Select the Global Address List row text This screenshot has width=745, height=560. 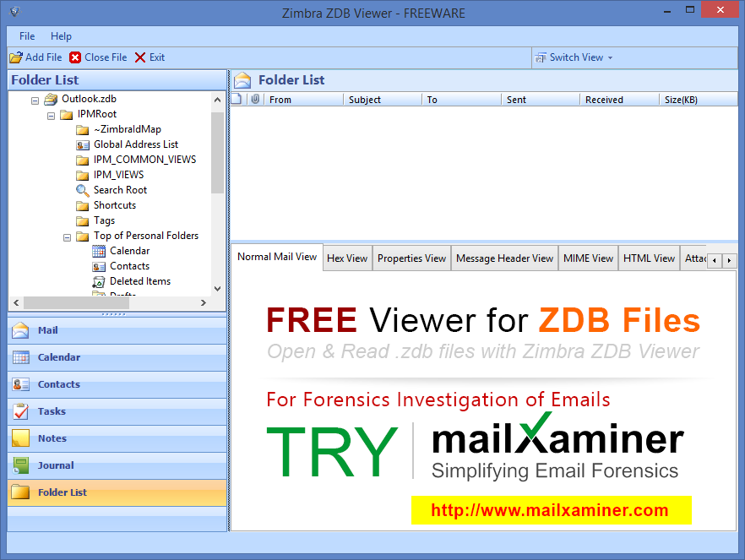136,144
